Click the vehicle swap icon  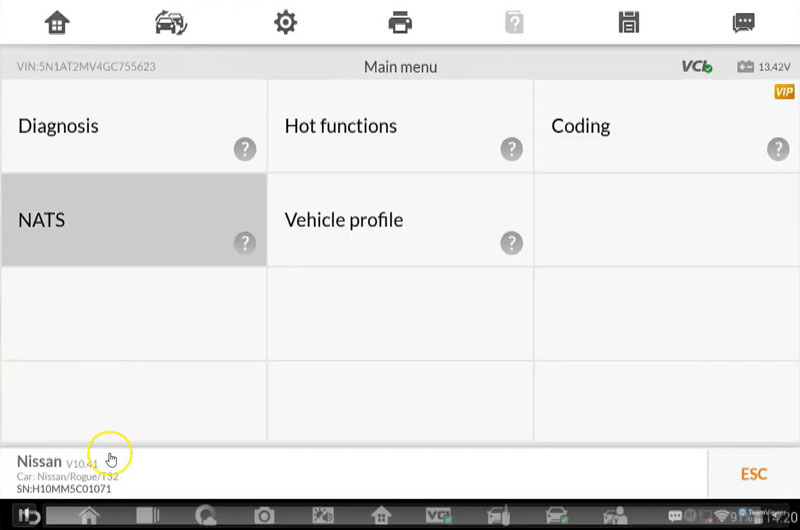pyautogui.click(x=171, y=22)
